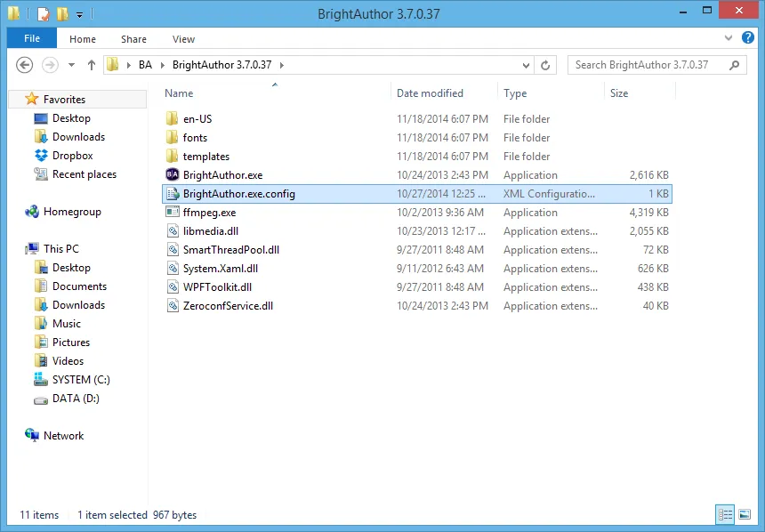Refresh the current folder view
The width and height of the screenshot is (765, 532).
545,65
